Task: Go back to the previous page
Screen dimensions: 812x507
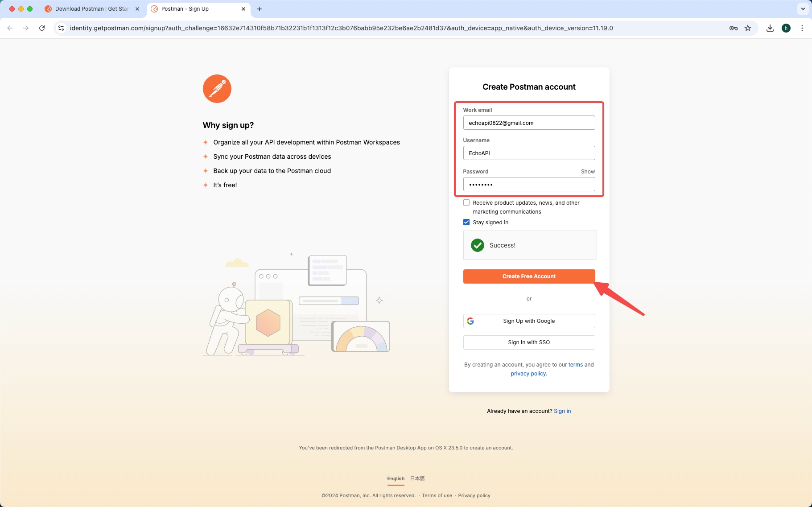Action: (x=10, y=28)
